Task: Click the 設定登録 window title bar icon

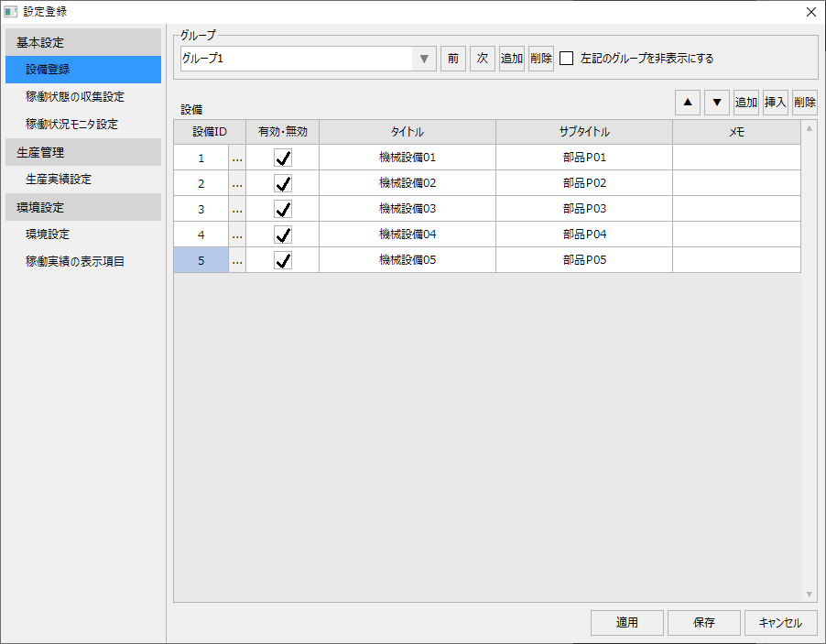Action: point(12,12)
